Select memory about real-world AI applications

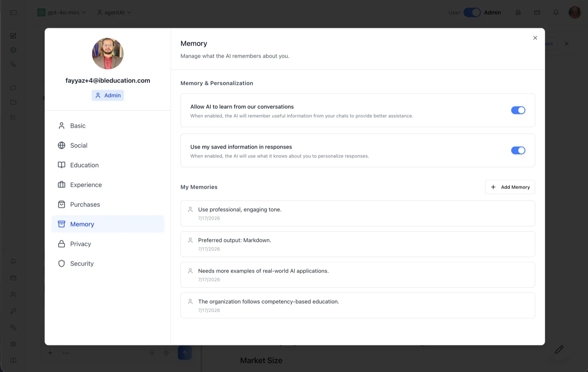[x=358, y=275]
